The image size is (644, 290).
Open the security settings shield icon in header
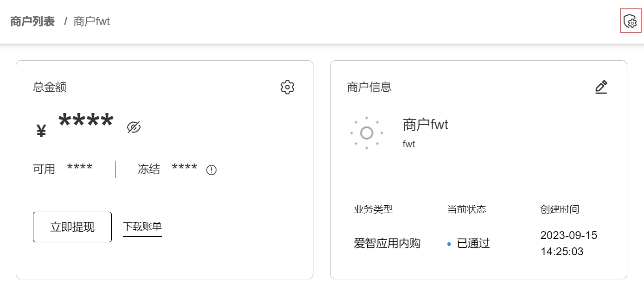click(630, 21)
